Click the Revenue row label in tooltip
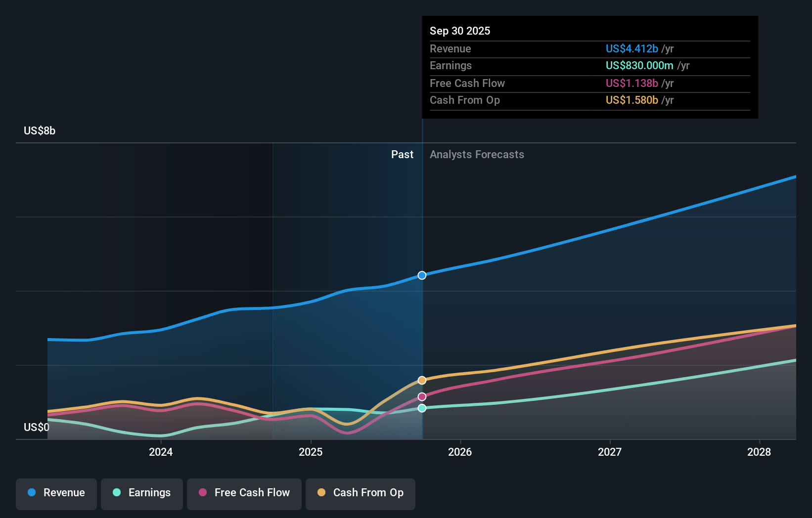812x518 pixels. [x=451, y=49]
